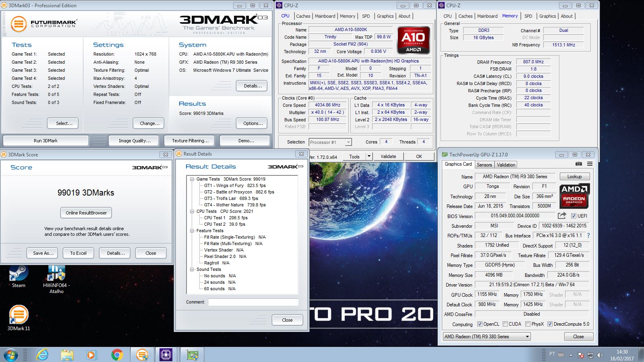644x362 pixels.
Task: Click Online ResultBrowser button
Action: (86, 213)
